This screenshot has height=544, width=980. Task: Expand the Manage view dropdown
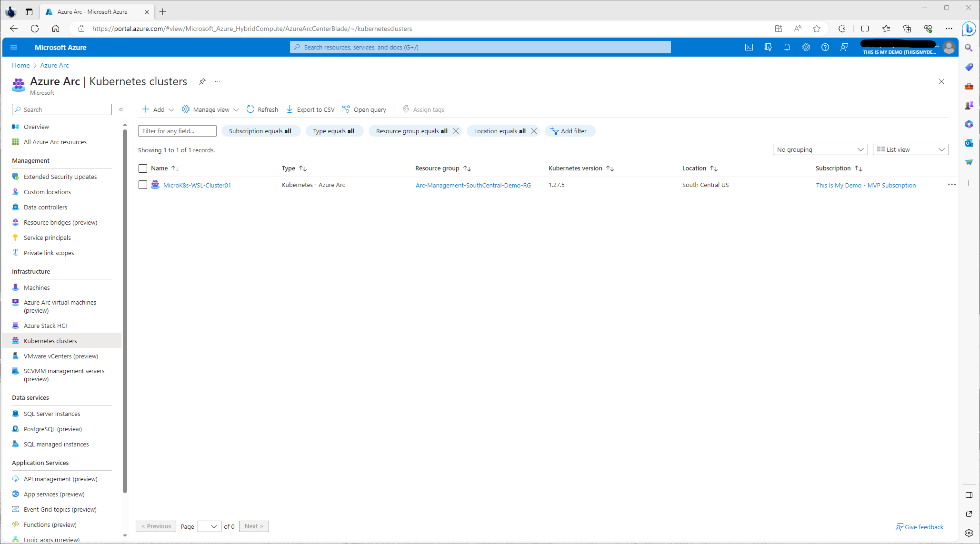click(x=211, y=109)
